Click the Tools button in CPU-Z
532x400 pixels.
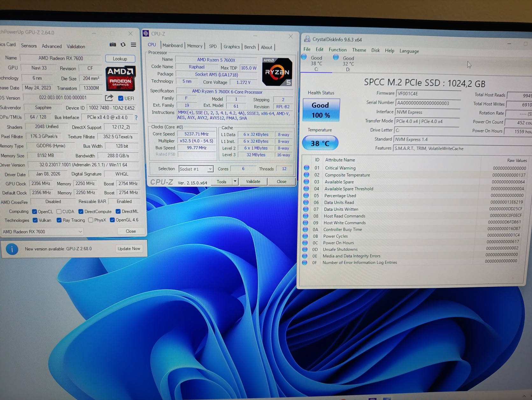(x=222, y=182)
